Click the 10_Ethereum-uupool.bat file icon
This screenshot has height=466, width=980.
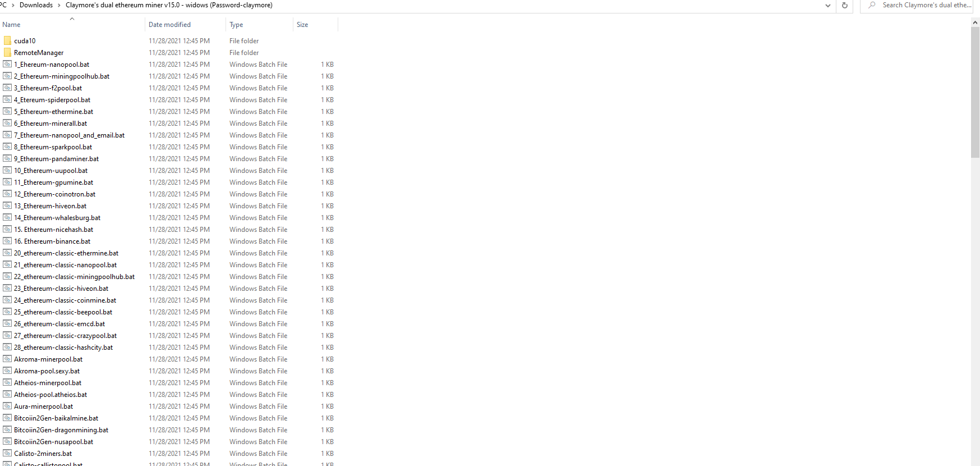point(7,170)
